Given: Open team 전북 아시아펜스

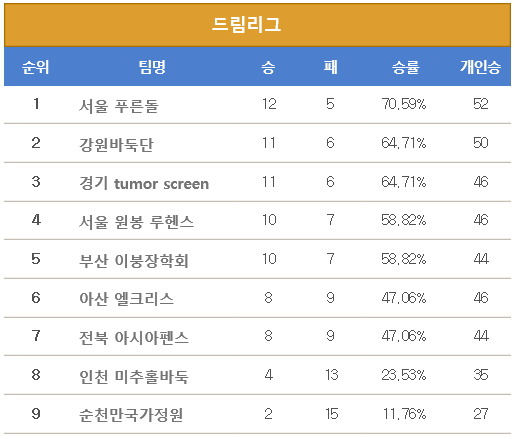Looking at the screenshot, I should click(x=134, y=337).
